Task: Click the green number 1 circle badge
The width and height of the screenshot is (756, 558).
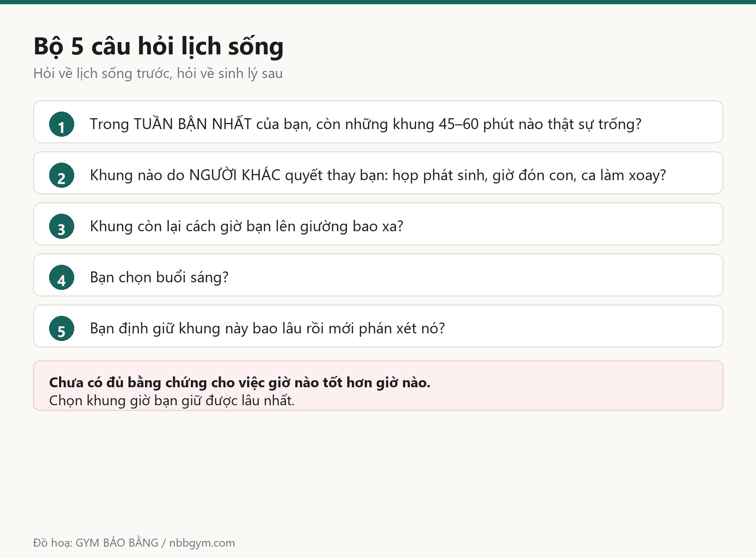Action: [61, 124]
